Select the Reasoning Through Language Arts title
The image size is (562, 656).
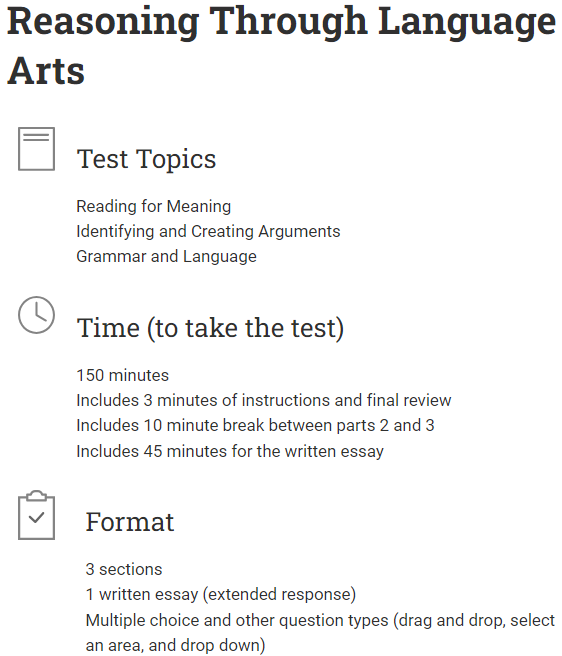(x=281, y=45)
